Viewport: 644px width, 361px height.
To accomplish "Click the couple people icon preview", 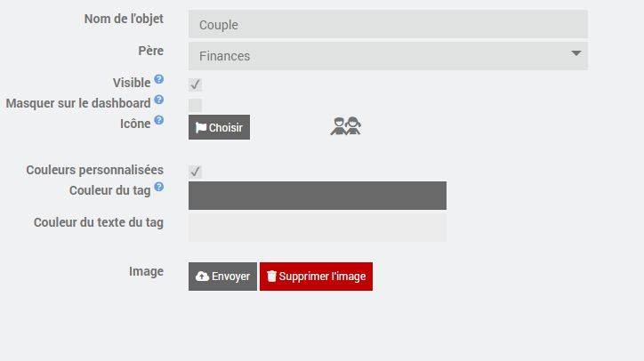I will click(346, 126).
